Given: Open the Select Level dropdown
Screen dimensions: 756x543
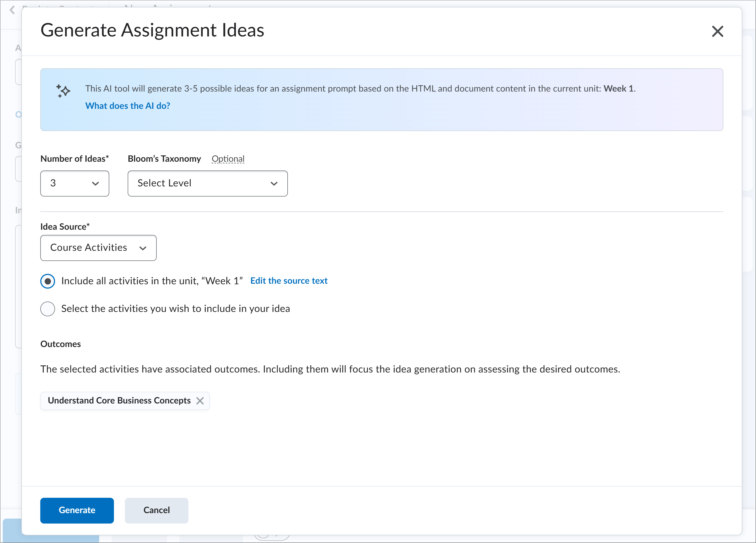Looking at the screenshot, I should [x=207, y=183].
